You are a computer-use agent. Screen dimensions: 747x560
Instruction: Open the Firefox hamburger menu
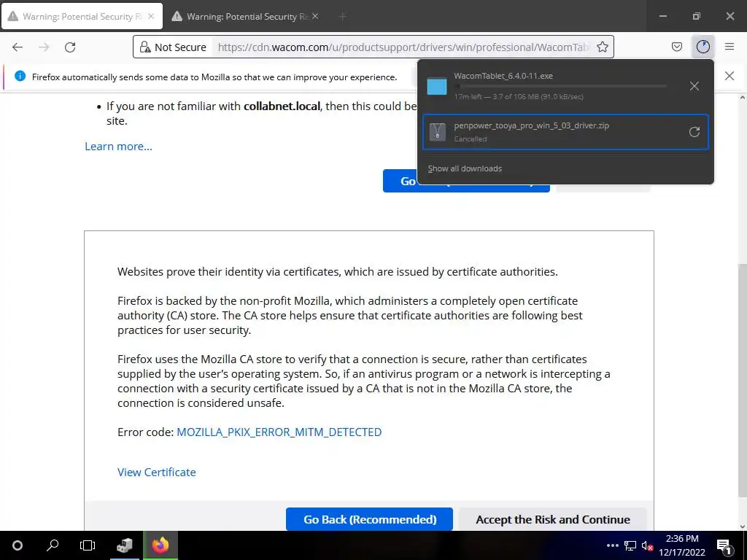click(x=729, y=47)
